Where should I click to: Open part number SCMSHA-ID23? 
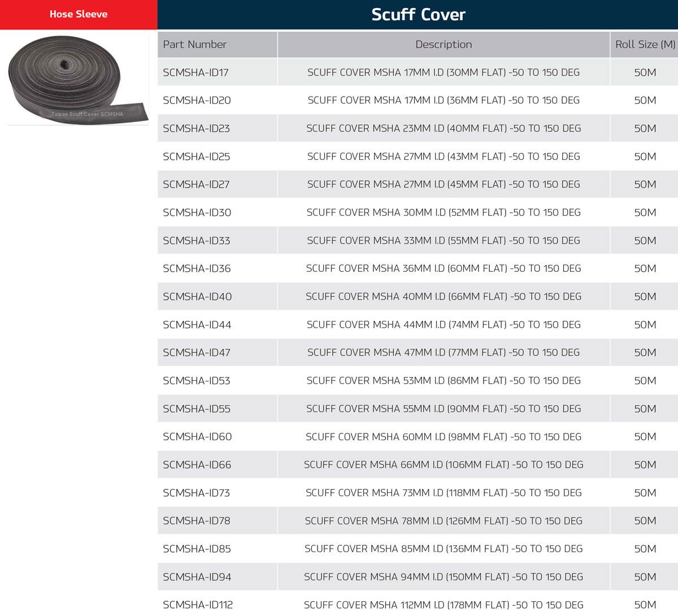coord(196,128)
